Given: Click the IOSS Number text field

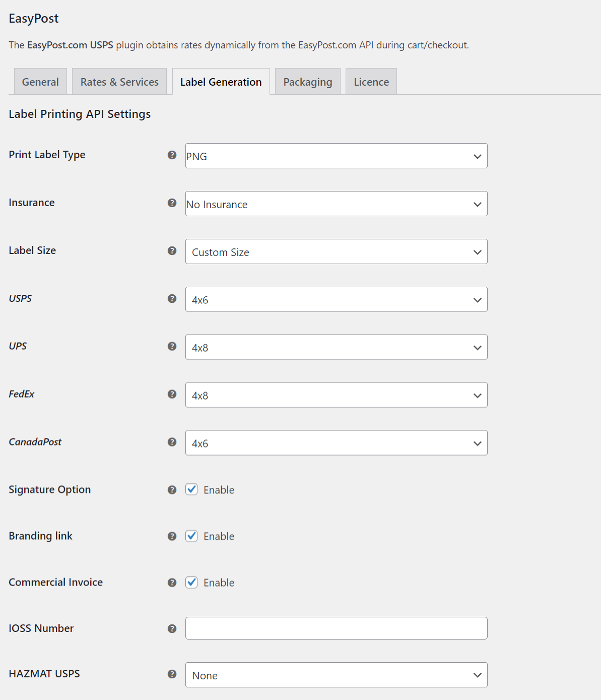Looking at the screenshot, I should [x=336, y=628].
